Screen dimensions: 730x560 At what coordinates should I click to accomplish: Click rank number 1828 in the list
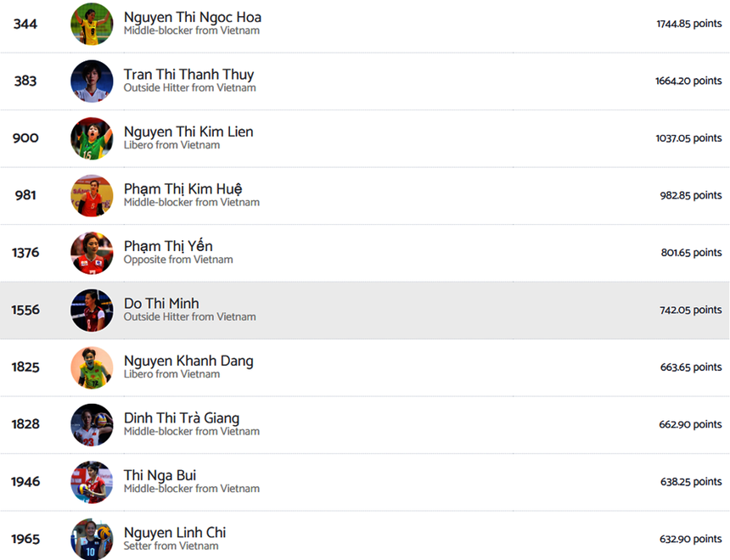pos(25,424)
